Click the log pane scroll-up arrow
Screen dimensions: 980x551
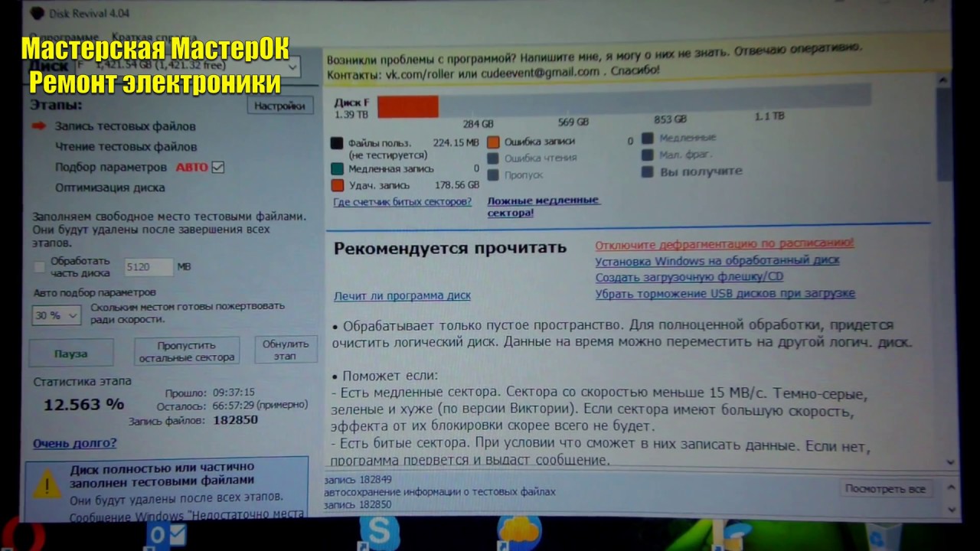[951, 486]
